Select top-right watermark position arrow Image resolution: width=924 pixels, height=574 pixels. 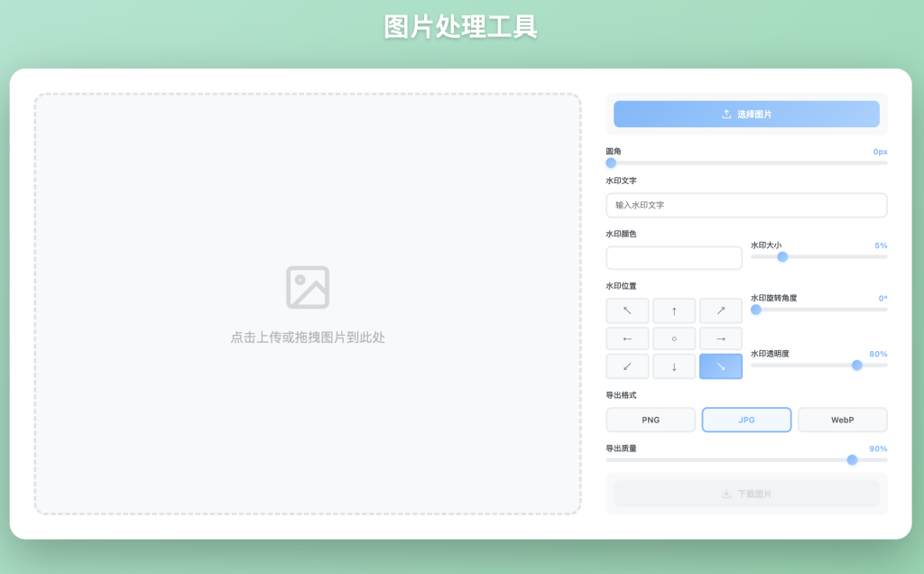(721, 310)
